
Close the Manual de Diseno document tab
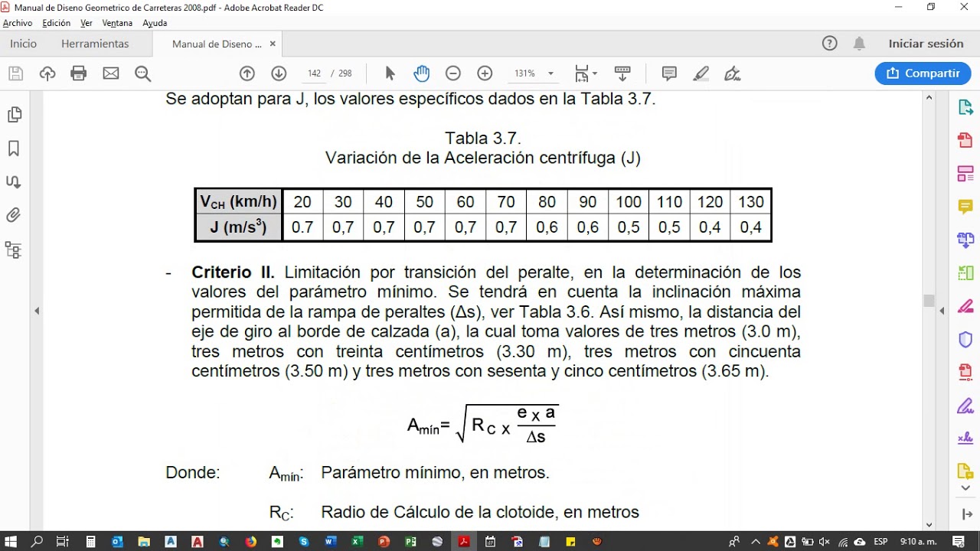[x=273, y=44]
